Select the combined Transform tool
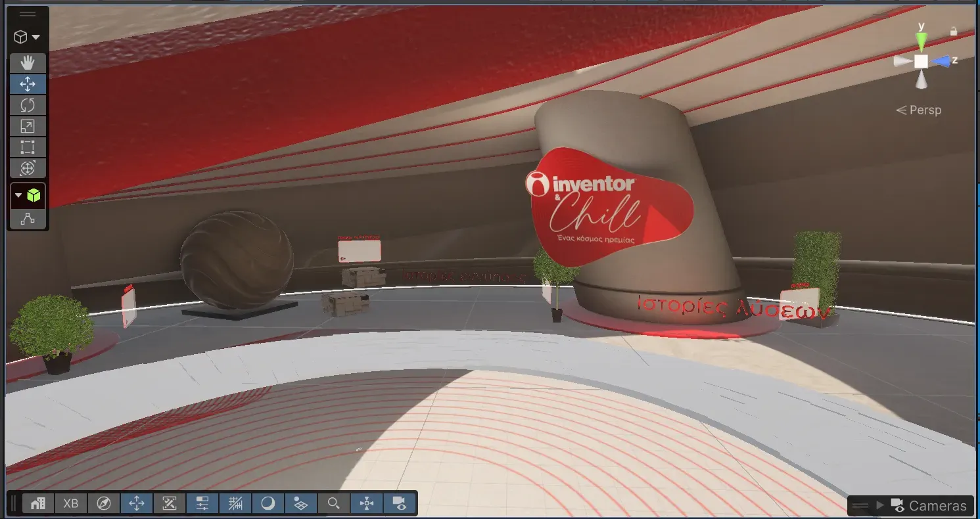Viewport: 980px width, 519px height. (28, 168)
